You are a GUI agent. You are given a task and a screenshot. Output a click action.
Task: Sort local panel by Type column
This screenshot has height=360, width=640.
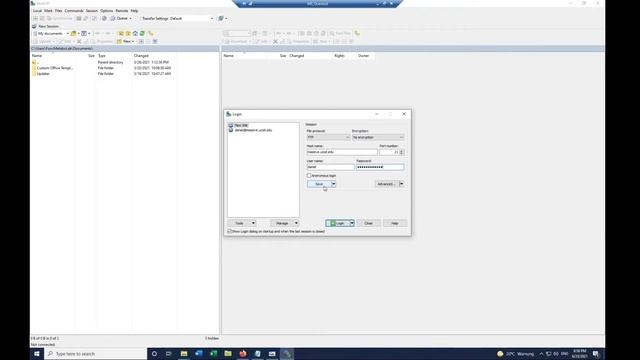[x=102, y=56]
